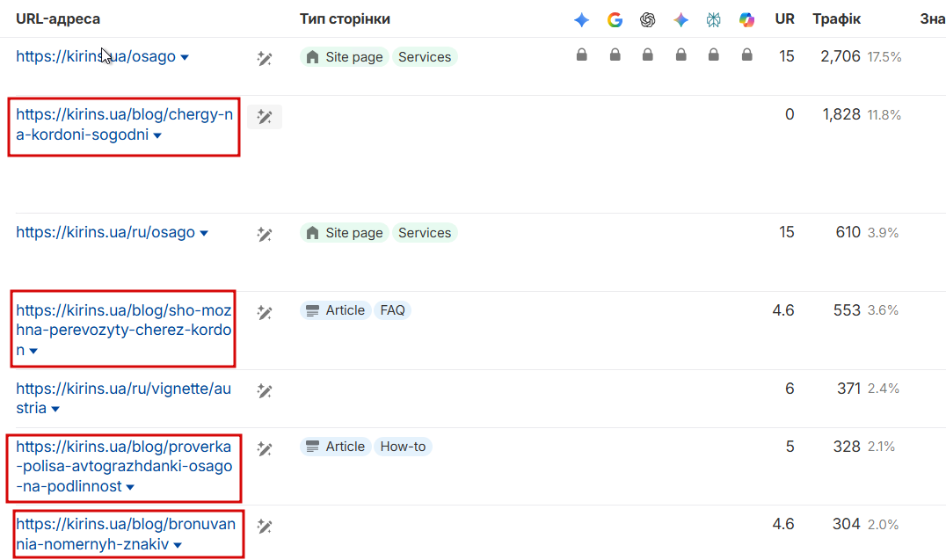Click the blue sparkle AI icon in header
Viewport: 946px width, 560px height.
tap(582, 20)
